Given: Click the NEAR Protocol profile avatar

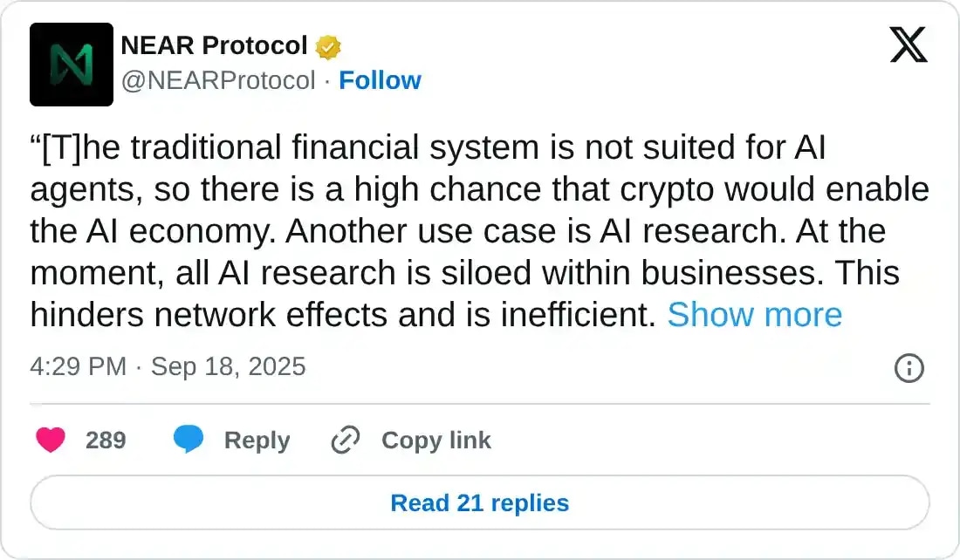Looking at the screenshot, I should (72, 65).
